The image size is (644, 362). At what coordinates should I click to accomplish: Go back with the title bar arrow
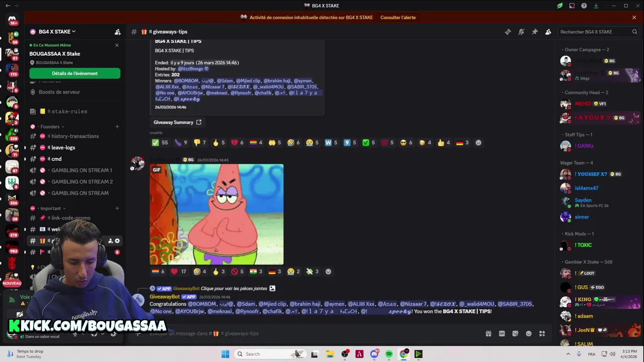(8, 6)
